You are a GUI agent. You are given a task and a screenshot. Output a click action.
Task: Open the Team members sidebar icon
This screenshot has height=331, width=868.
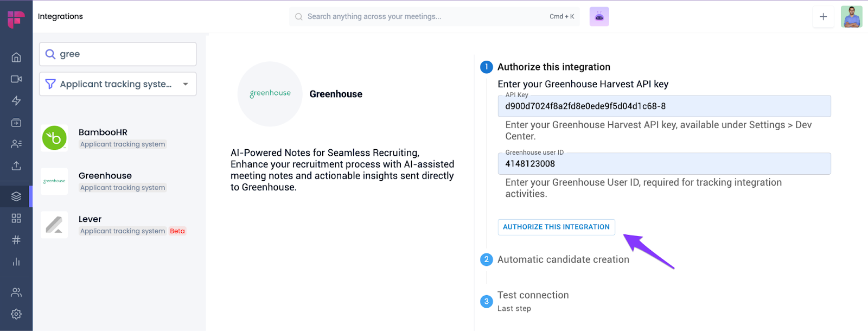(16, 292)
